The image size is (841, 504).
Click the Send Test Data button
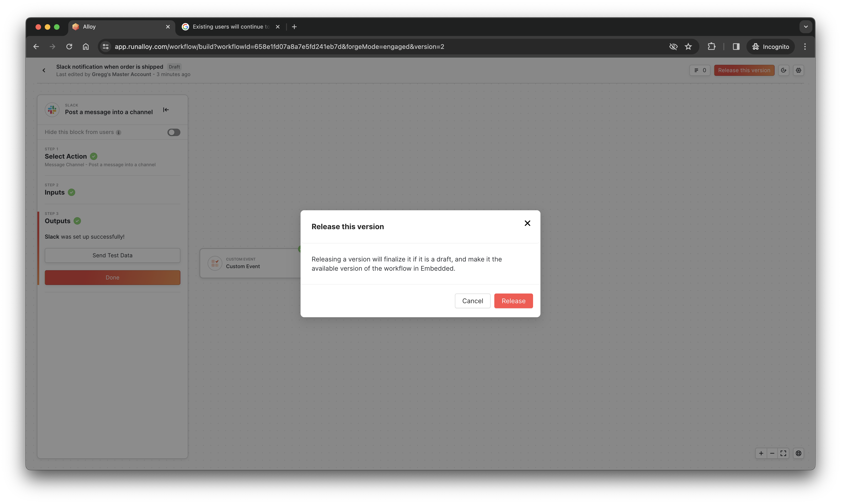[x=113, y=255]
